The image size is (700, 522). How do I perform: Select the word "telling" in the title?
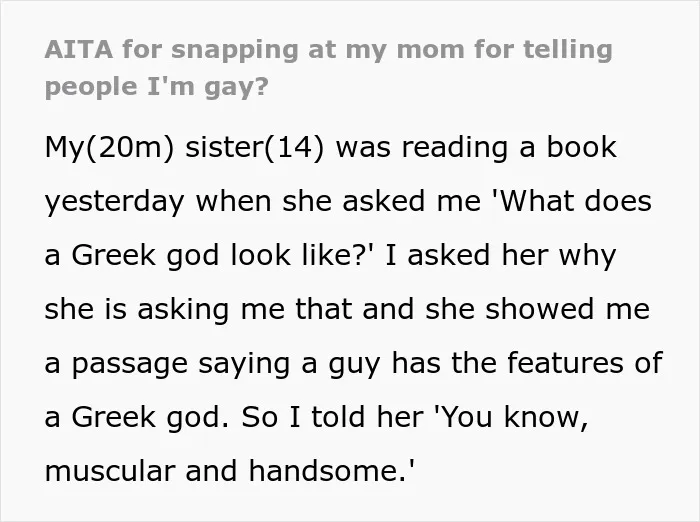click(x=567, y=50)
